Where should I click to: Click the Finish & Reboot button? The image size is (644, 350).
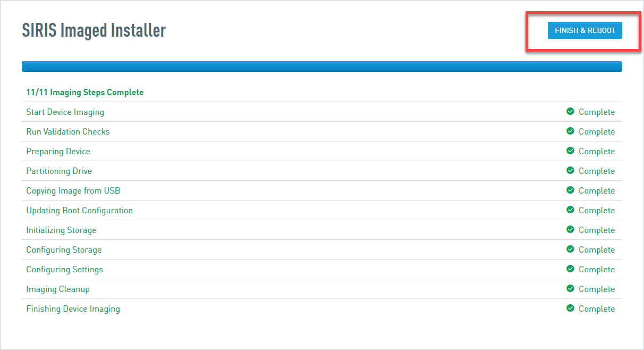(x=584, y=30)
